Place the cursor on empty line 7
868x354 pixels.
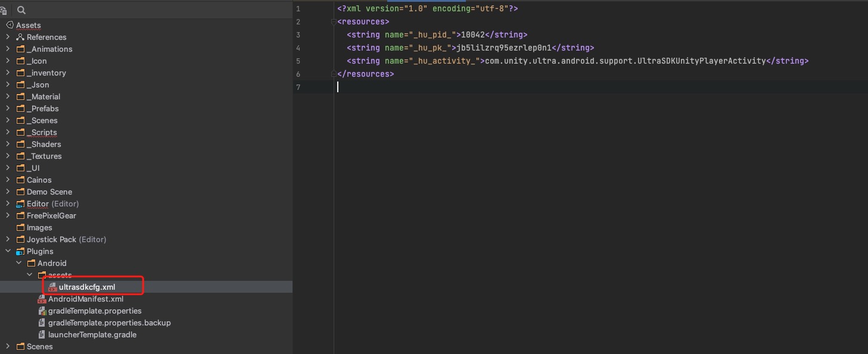(x=601, y=87)
